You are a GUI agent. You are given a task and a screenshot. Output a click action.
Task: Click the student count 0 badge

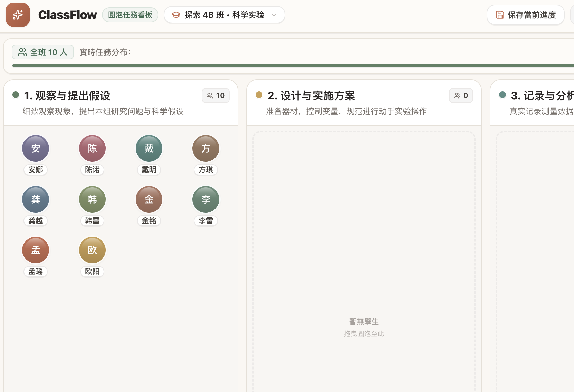click(461, 96)
